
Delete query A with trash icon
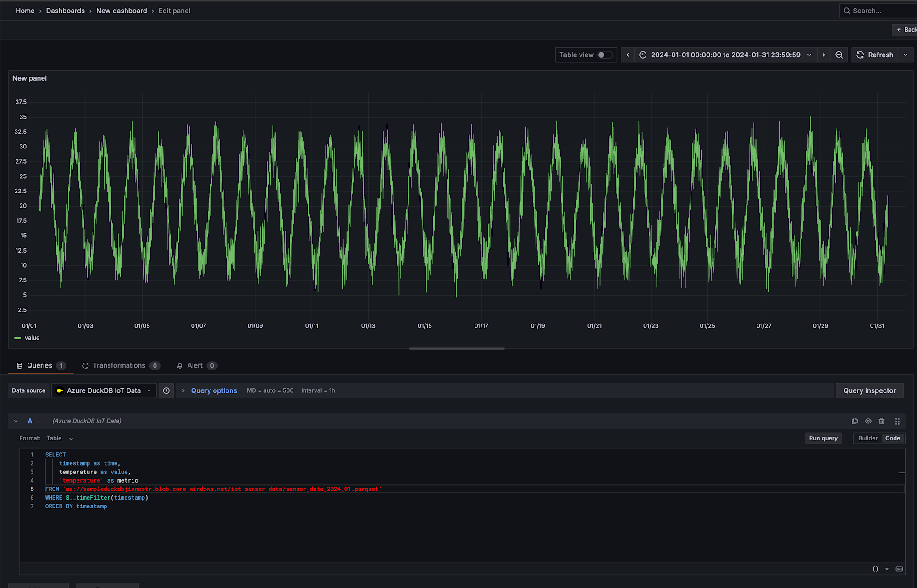click(x=882, y=421)
